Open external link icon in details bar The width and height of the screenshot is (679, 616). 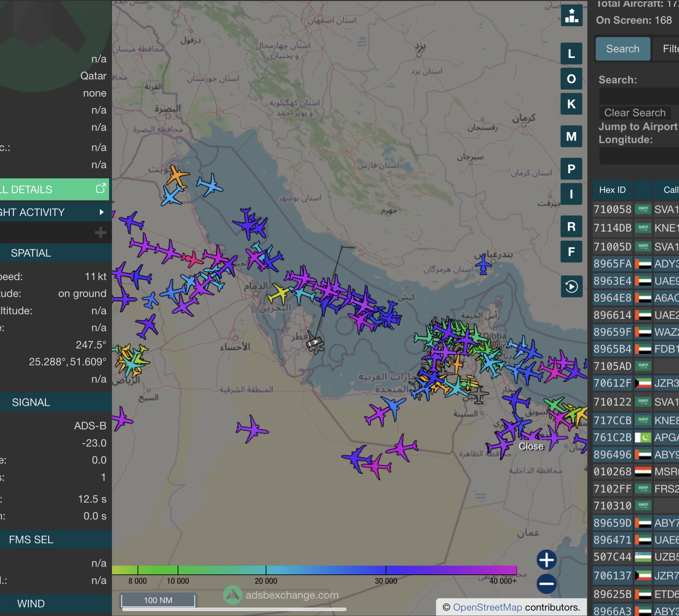101,189
